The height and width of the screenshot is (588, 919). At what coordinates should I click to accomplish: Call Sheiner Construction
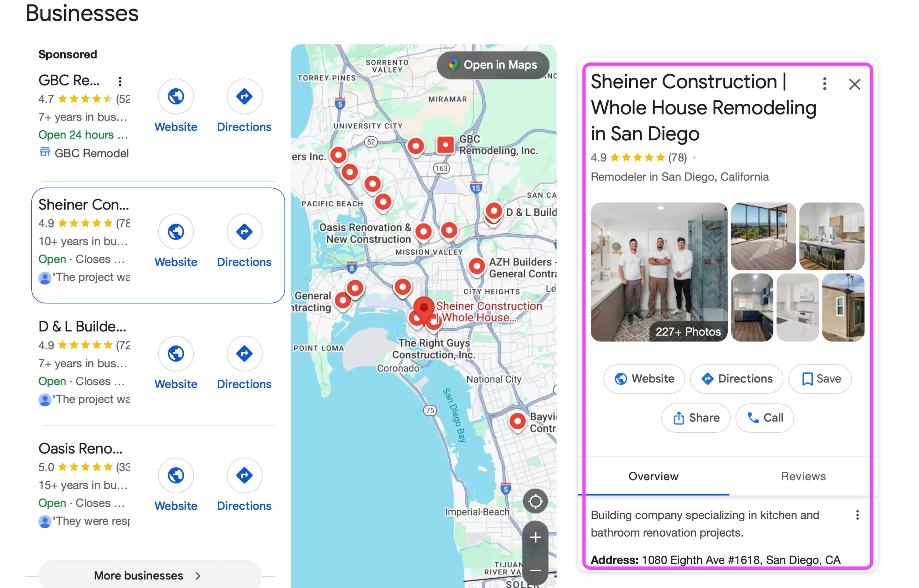click(764, 418)
